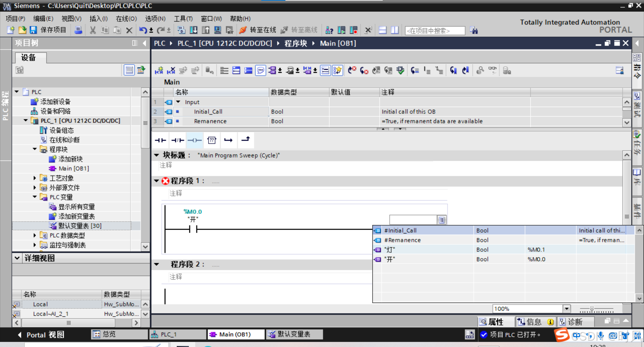Select 设备组态 in project tree
This screenshot has height=347, width=644.
(x=61, y=130)
